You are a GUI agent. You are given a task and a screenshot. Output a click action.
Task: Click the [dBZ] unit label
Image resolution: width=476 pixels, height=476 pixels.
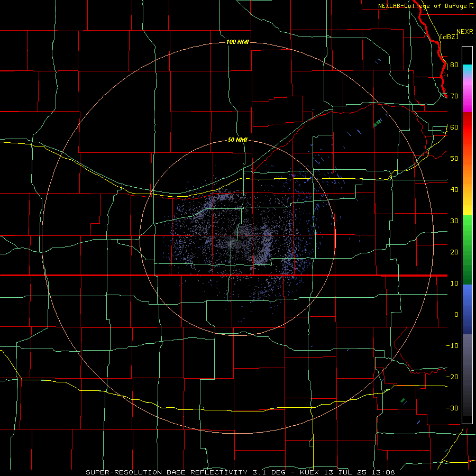(450, 37)
